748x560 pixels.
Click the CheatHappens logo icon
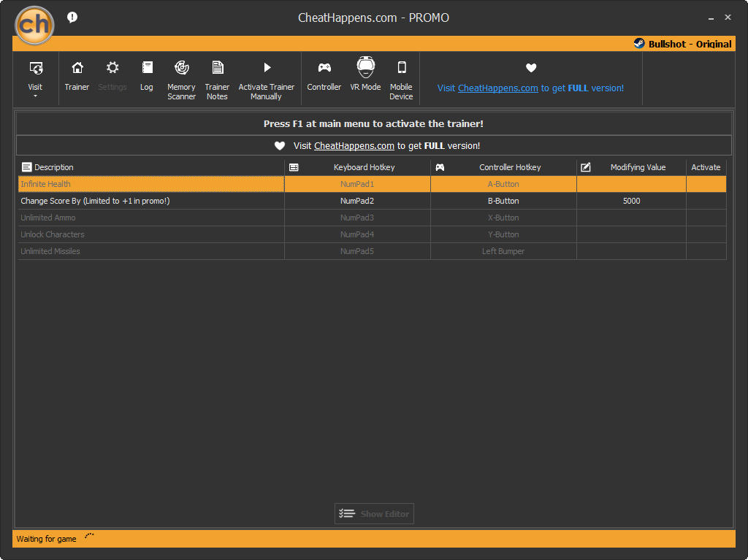pos(34,26)
